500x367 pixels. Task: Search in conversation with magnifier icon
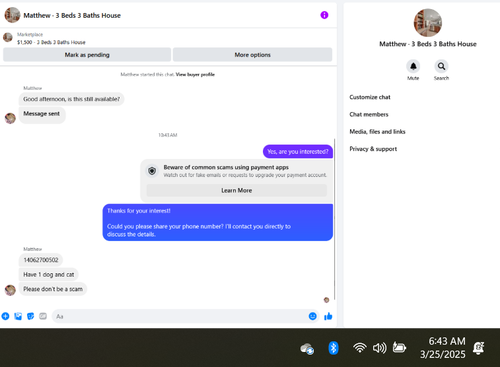pos(441,66)
